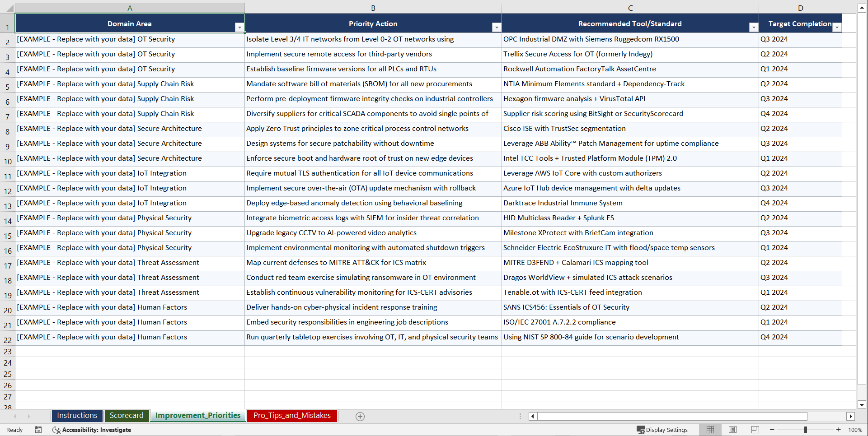Viewport: 868px width, 436px height.
Task: Open the Pro_Tips_and_Mistakes sheet tab
Action: click(x=291, y=416)
